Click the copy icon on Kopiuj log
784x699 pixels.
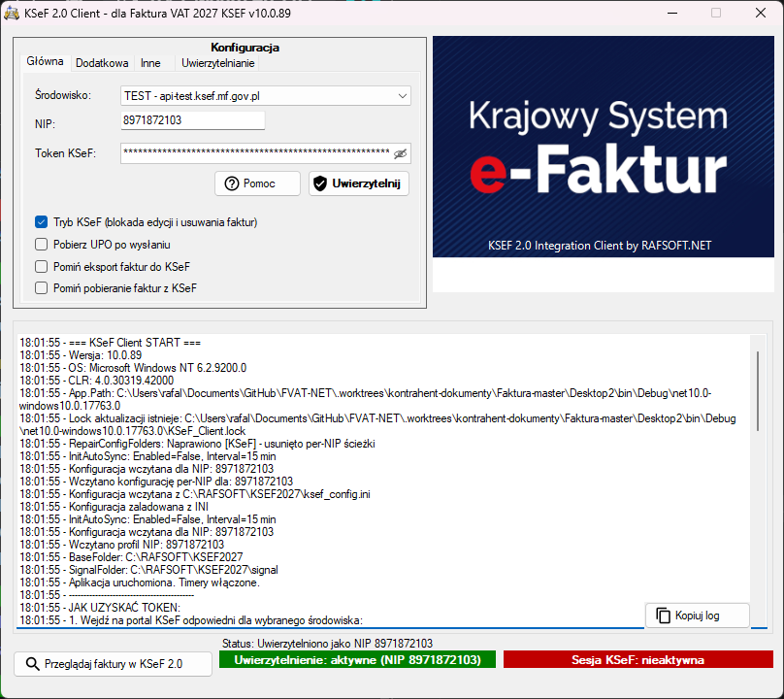coord(663,616)
